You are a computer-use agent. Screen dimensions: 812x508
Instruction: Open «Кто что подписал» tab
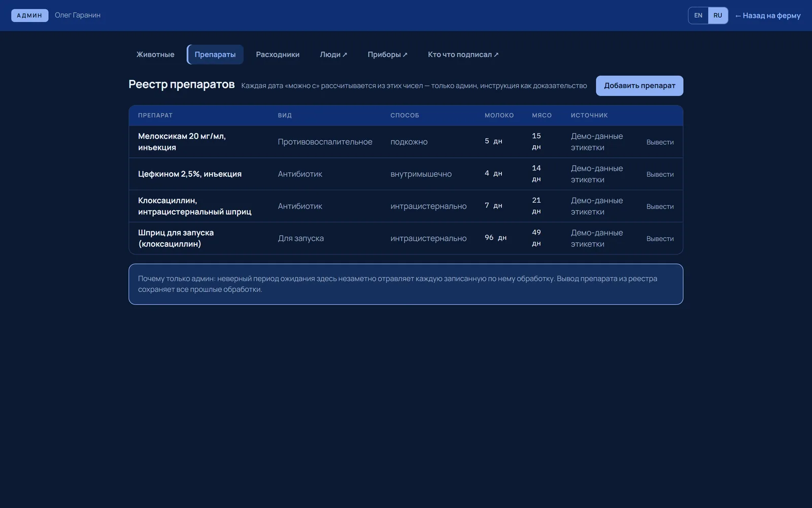(463, 54)
